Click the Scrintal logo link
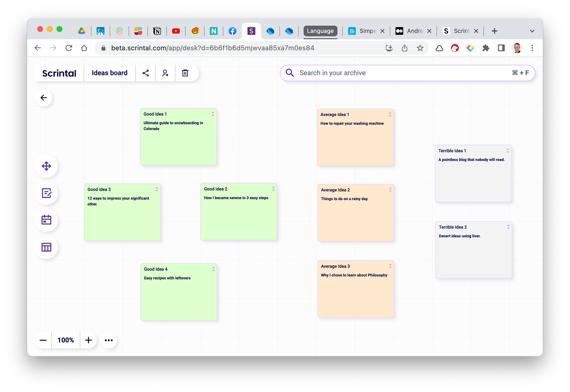 [x=59, y=73]
